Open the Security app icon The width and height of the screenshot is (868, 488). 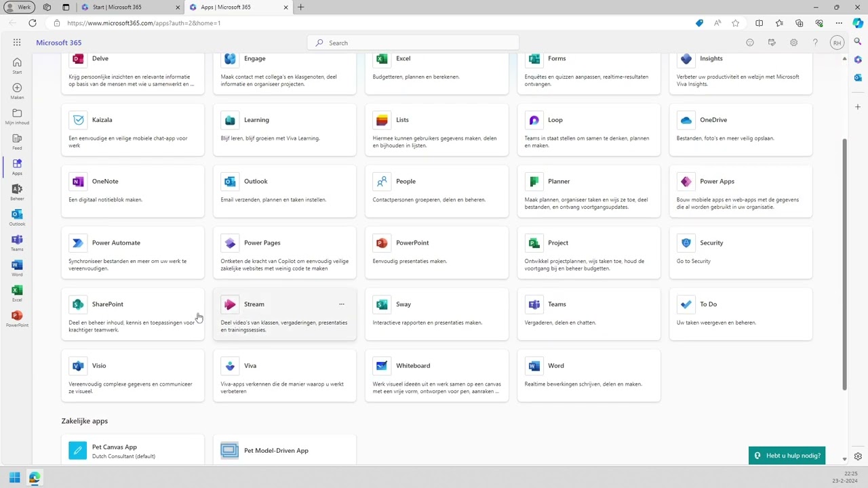coord(686,243)
